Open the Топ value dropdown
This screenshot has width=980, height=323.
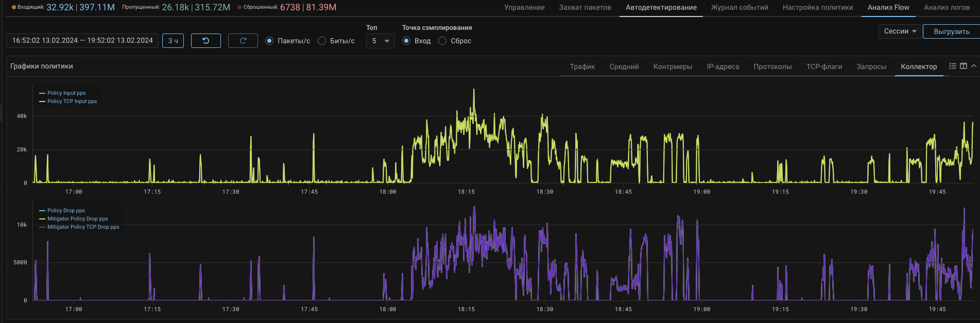click(x=380, y=41)
